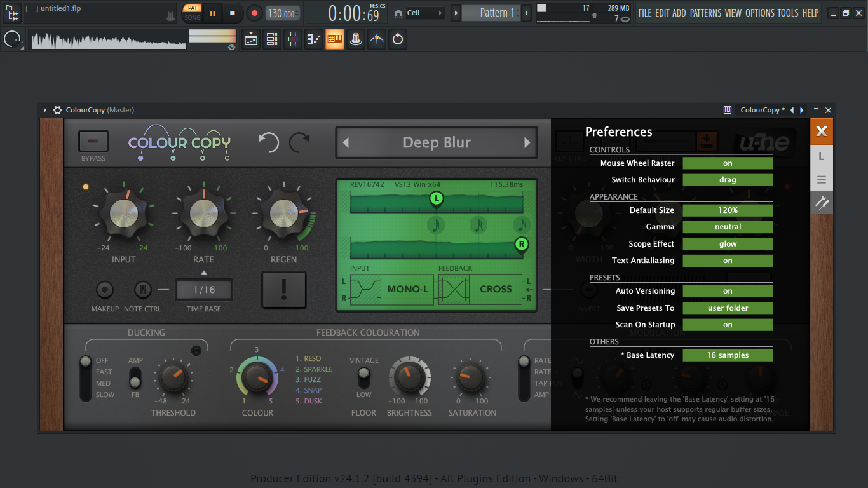Open the Gamma neutral option
868x488 pixels.
click(728, 227)
